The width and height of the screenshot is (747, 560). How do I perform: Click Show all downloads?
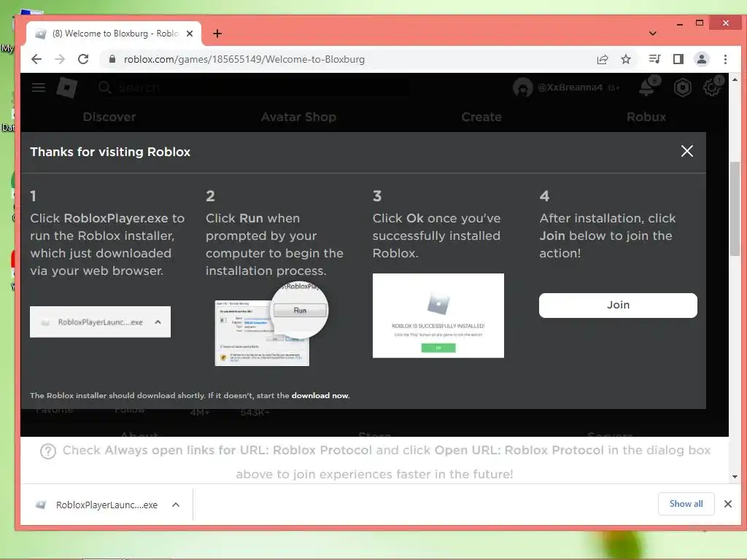[x=686, y=504]
